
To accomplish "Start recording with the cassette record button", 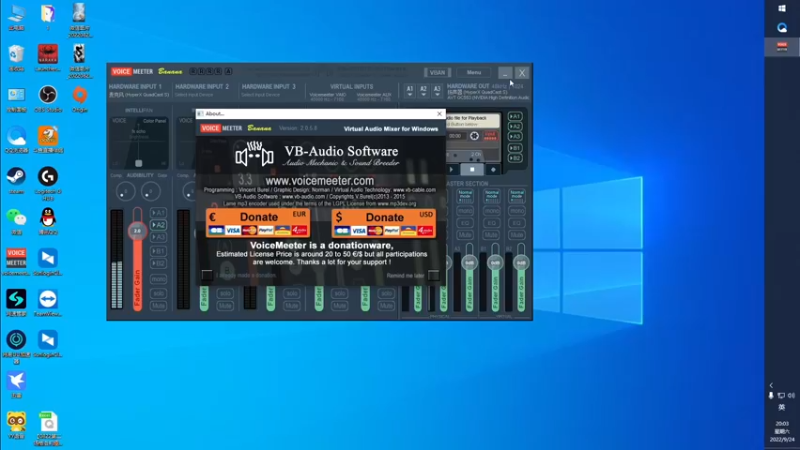I will 493,169.
